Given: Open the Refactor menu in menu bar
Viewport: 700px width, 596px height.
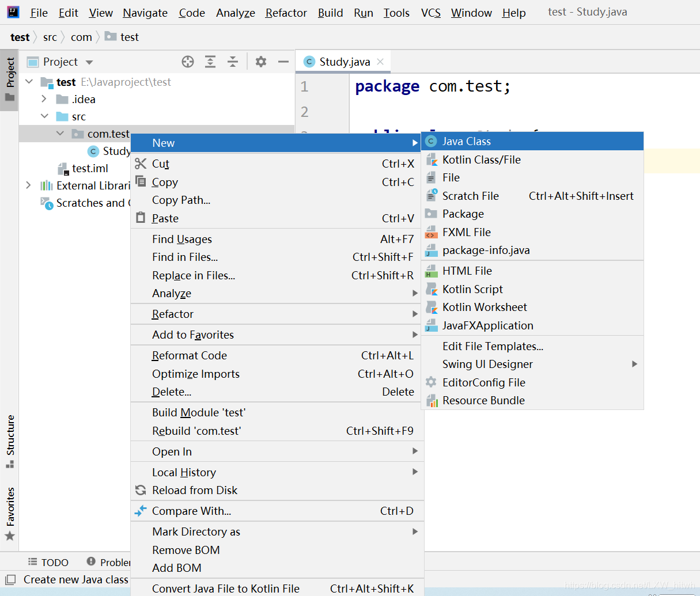Looking at the screenshot, I should coord(286,13).
